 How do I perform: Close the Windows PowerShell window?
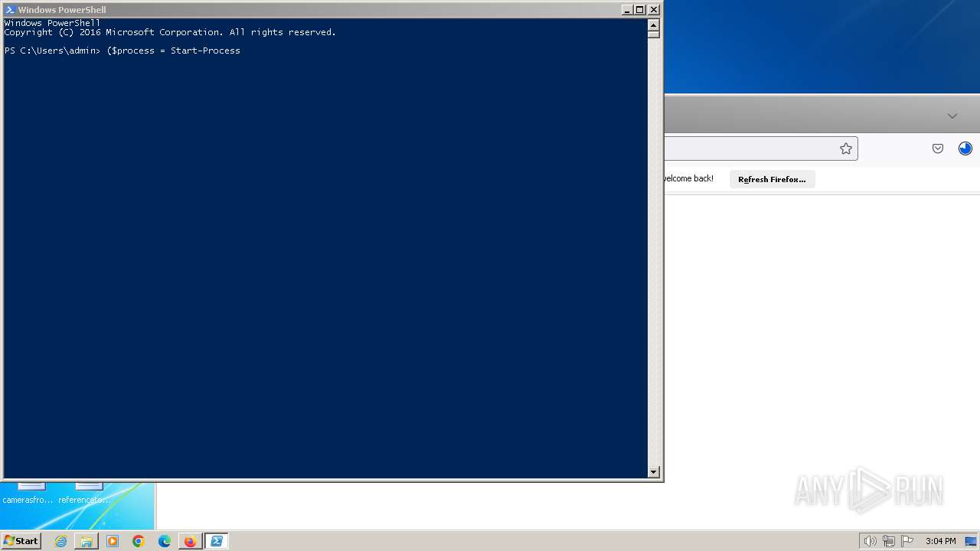click(x=654, y=10)
